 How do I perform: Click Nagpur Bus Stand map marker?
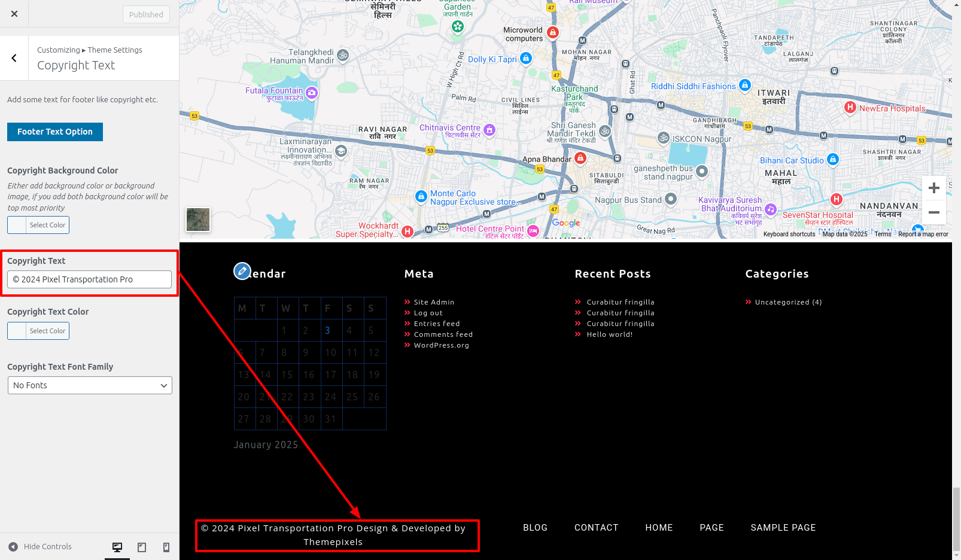[671, 199]
